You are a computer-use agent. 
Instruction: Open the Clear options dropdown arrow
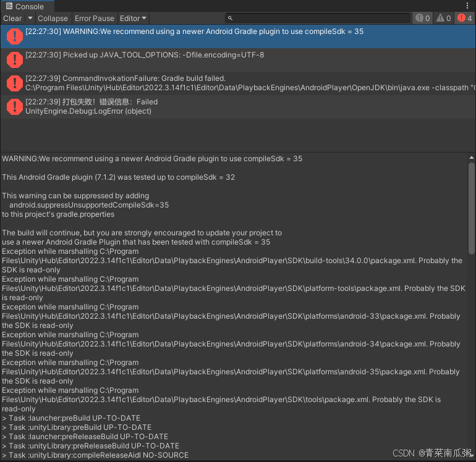(30, 18)
